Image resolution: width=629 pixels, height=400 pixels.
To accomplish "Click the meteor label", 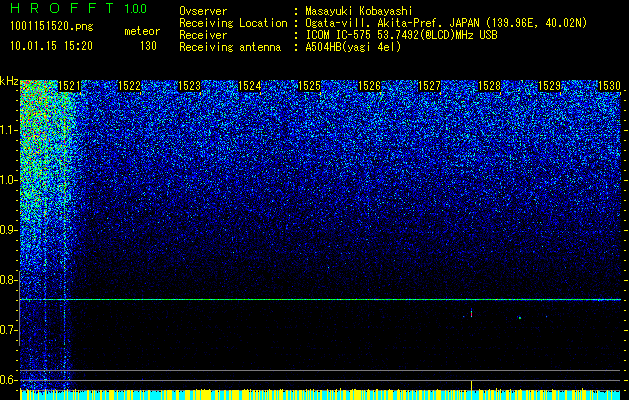I will click(142, 31).
